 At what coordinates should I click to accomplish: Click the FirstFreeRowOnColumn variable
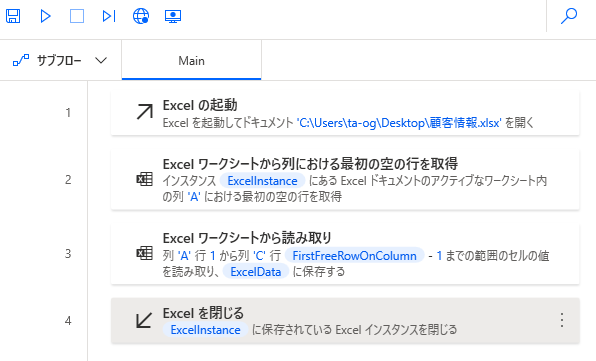(354, 255)
